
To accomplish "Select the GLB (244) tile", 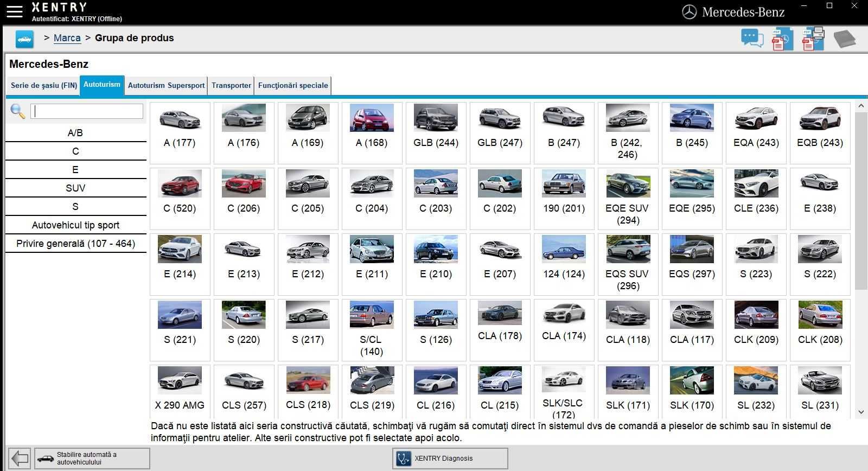I will (436, 133).
